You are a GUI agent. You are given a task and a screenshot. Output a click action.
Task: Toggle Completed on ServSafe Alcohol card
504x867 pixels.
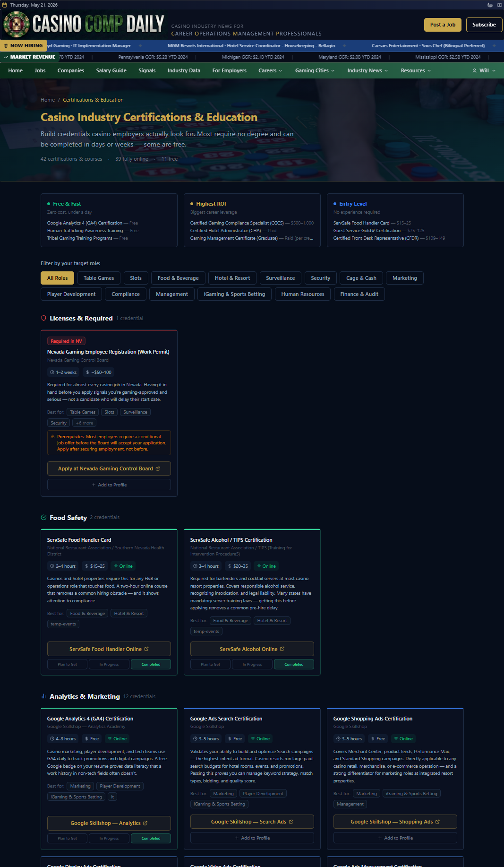[294, 664]
